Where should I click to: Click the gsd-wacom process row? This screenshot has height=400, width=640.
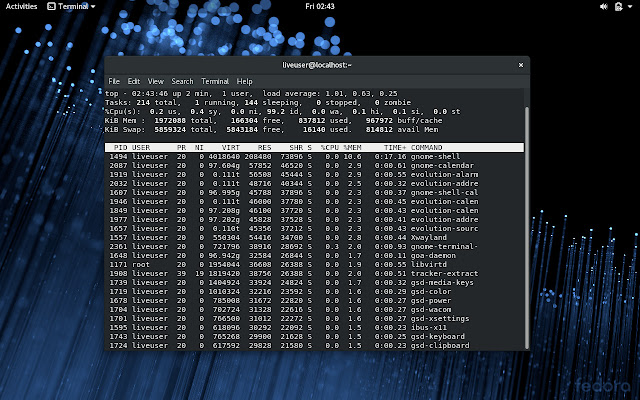pyautogui.click(x=314, y=309)
